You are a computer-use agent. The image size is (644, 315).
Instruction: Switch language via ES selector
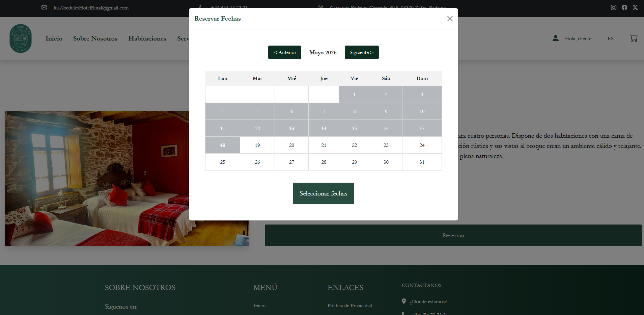tap(611, 38)
